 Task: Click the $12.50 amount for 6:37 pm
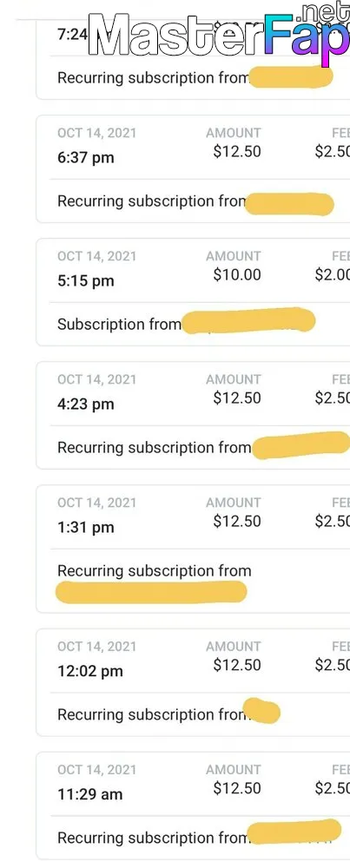(237, 152)
